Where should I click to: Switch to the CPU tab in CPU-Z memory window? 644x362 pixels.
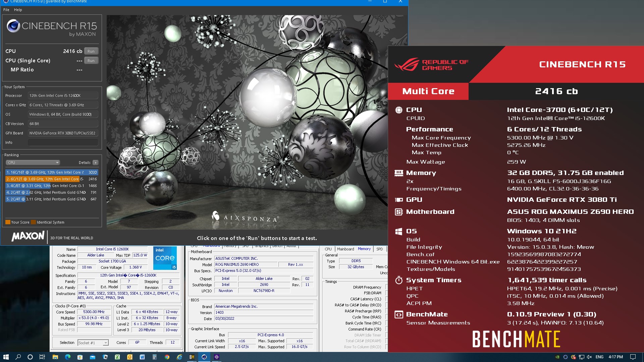(328, 249)
